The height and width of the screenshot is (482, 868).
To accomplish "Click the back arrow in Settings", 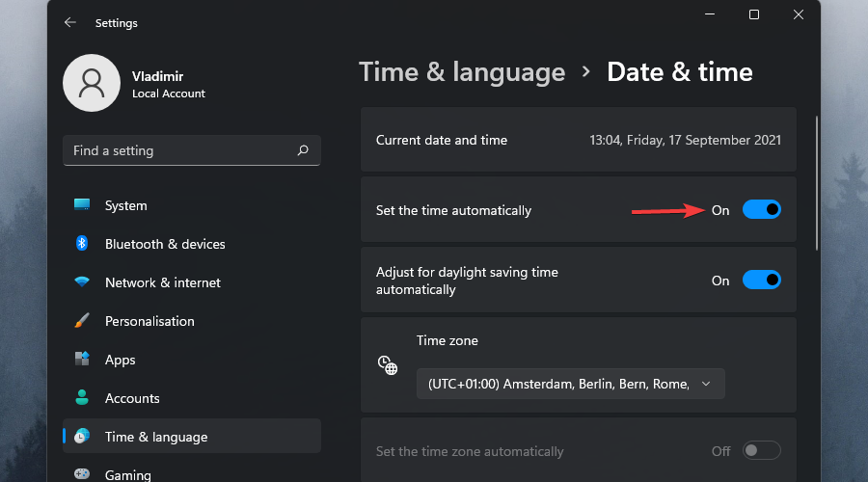I will [69, 22].
